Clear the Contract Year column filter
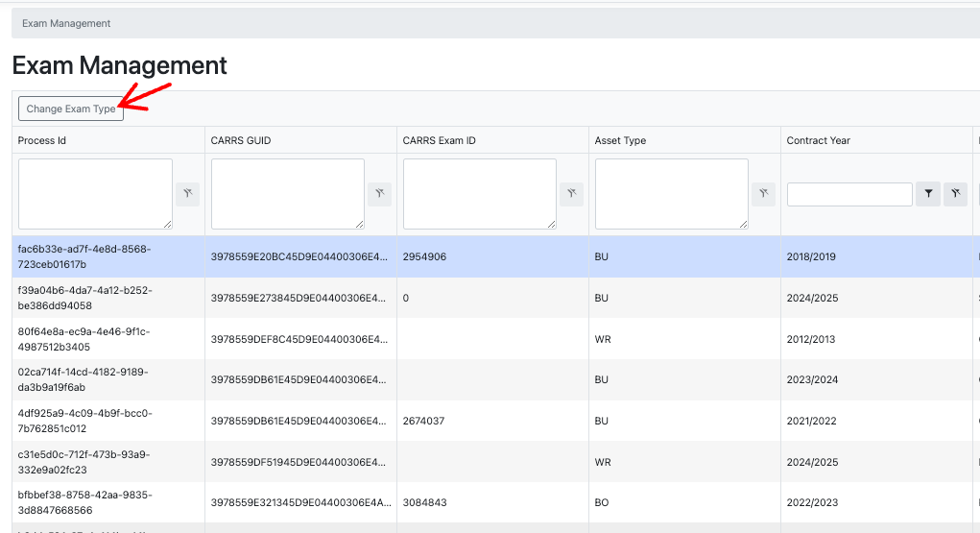980x533 pixels. [955, 194]
